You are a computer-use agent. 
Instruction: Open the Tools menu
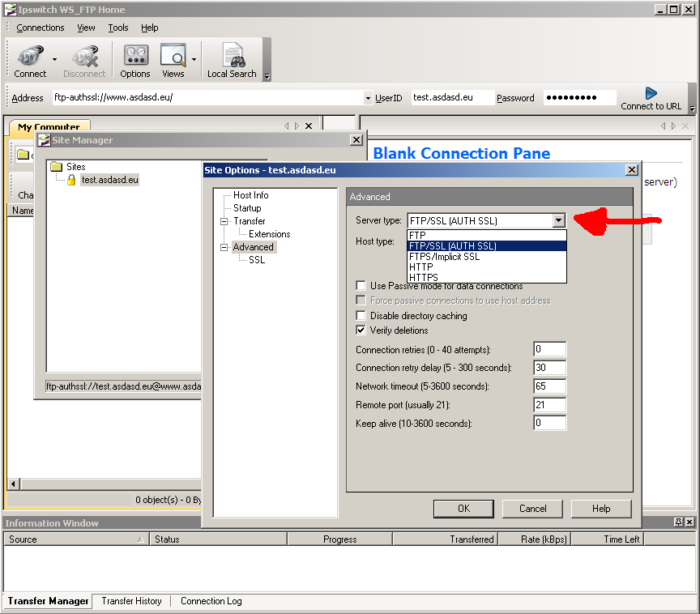[118, 28]
